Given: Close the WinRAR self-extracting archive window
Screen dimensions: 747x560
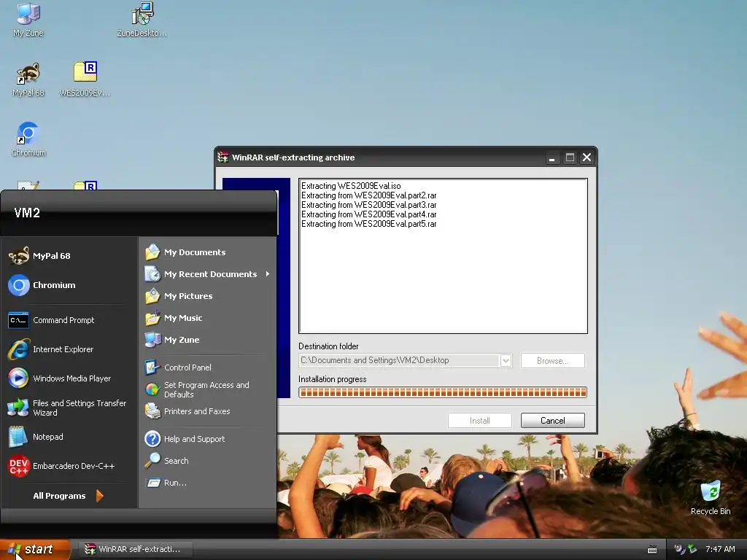Looking at the screenshot, I should (x=587, y=157).
